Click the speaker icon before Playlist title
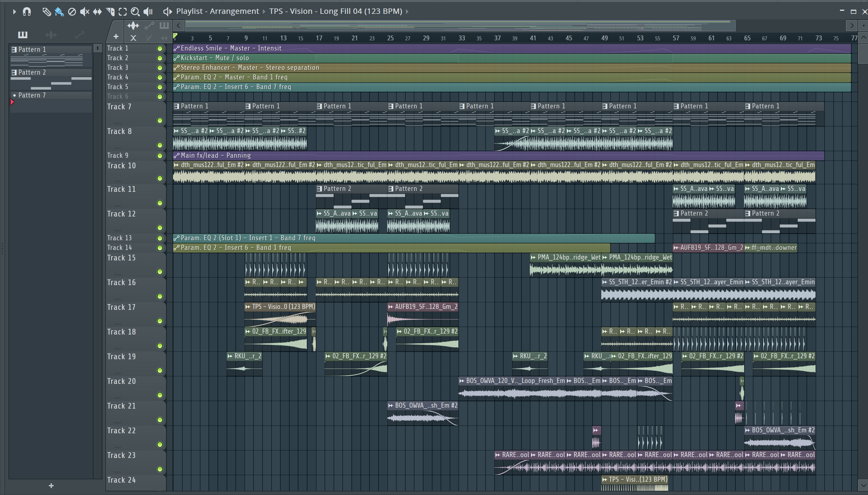The width and height of the screenshot is (868, 495). tap(167, 11)
